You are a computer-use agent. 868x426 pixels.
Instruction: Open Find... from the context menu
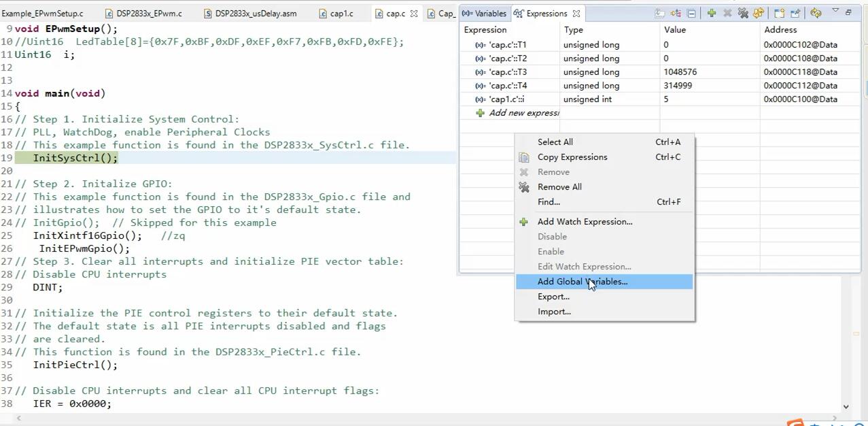pyautogui.click(x=605, y=202)
